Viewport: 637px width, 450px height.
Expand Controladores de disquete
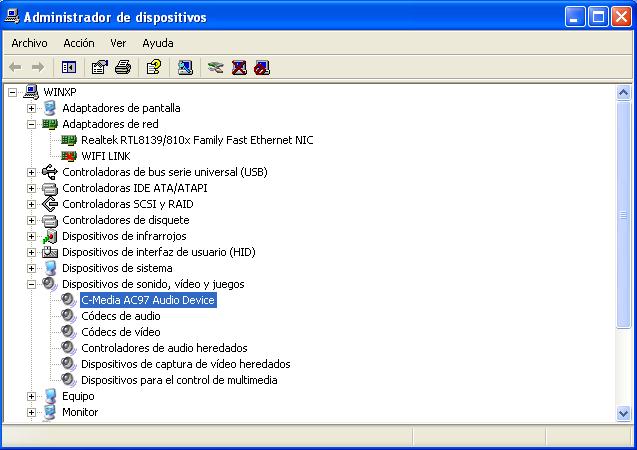pyautogui.click(x=31, y=220)
